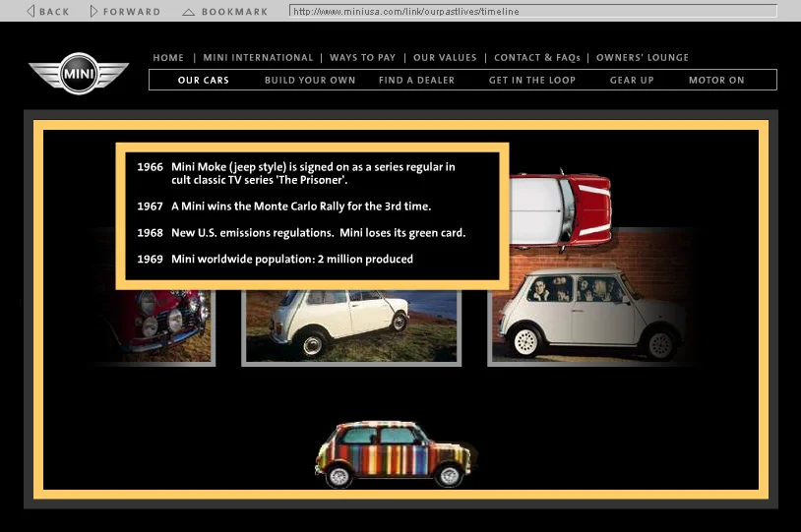Open OUR VALUES link

click(x=445, y=58)
